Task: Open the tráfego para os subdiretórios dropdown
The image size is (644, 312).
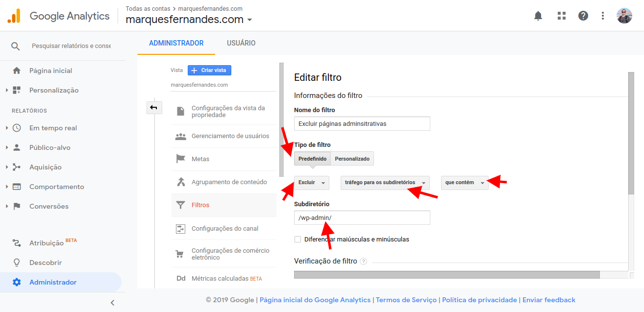Action: click(385, 183)
